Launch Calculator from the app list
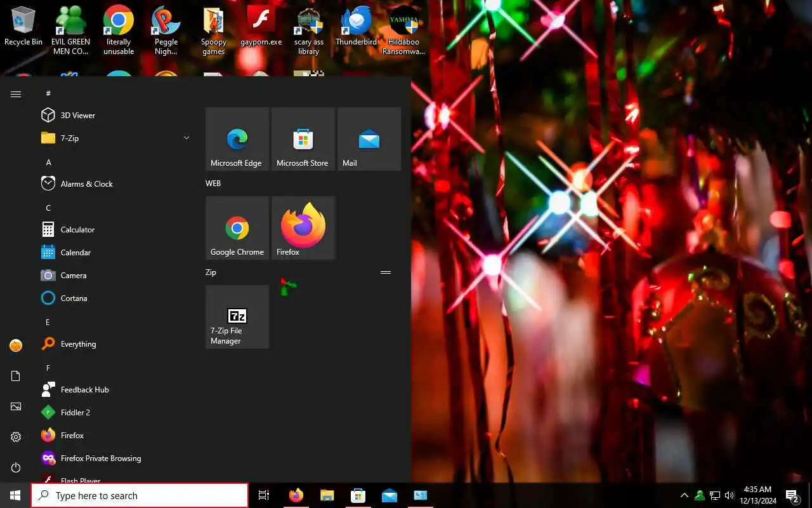812x508 pixels. coord(114,229)
